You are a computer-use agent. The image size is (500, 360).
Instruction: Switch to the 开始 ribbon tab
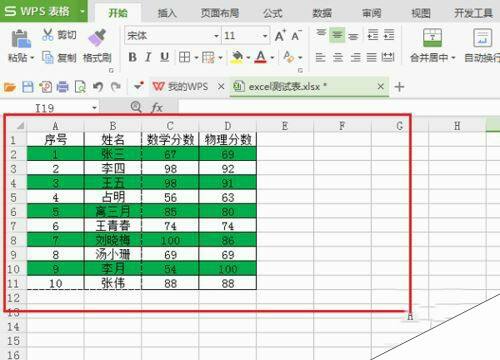[118, 13]
